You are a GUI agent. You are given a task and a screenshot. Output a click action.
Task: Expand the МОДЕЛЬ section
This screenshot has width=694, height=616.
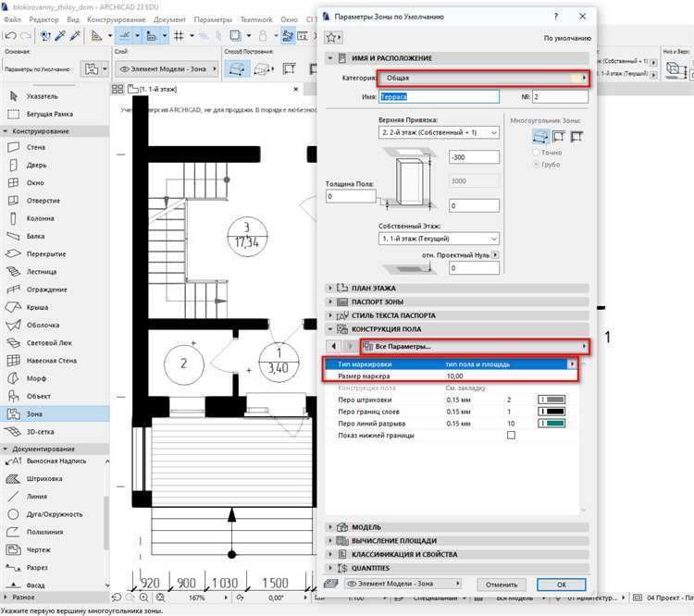pyautogui.click(x=457, y=527)
